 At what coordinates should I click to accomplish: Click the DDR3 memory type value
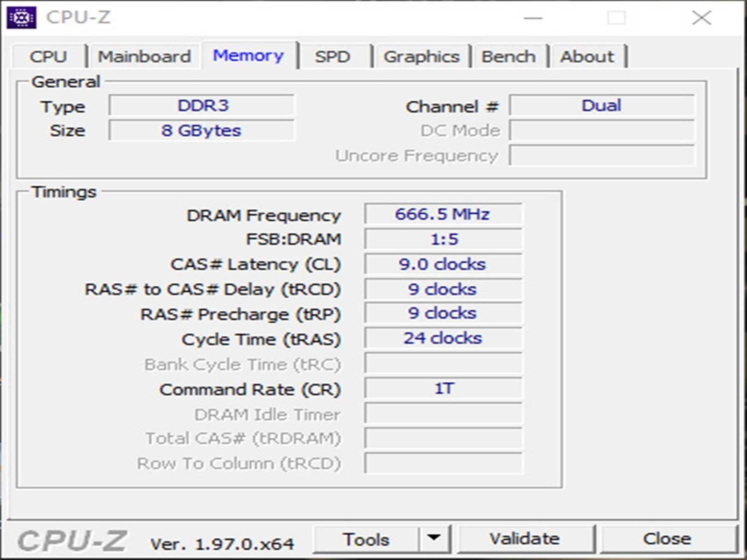(202, 105)
